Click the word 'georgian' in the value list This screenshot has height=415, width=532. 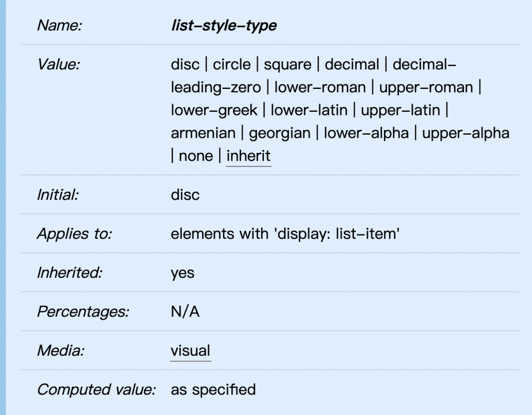point(279,133)
